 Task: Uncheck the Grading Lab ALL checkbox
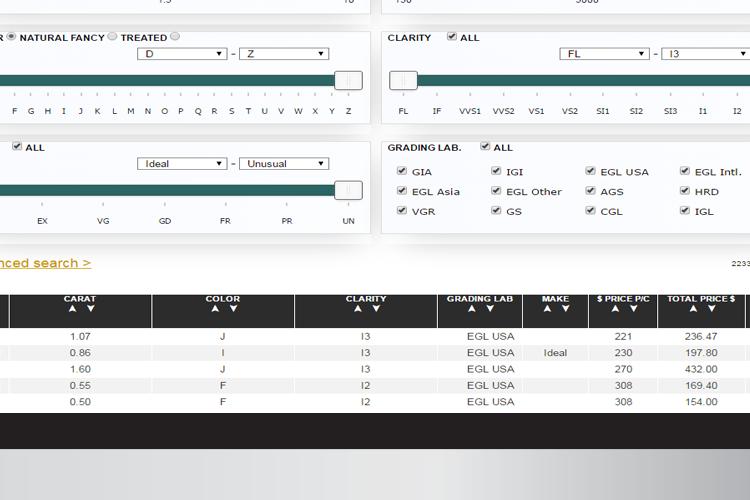pos(485,146)
